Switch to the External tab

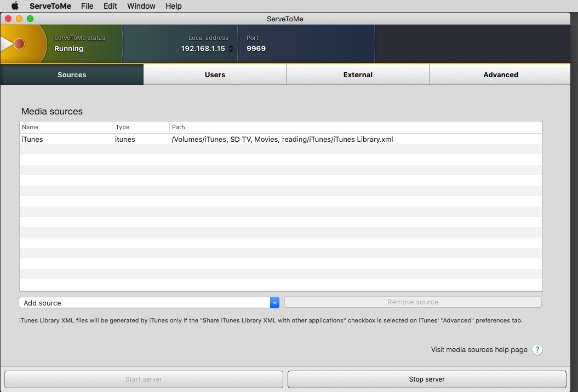click(x=358, y=74)
